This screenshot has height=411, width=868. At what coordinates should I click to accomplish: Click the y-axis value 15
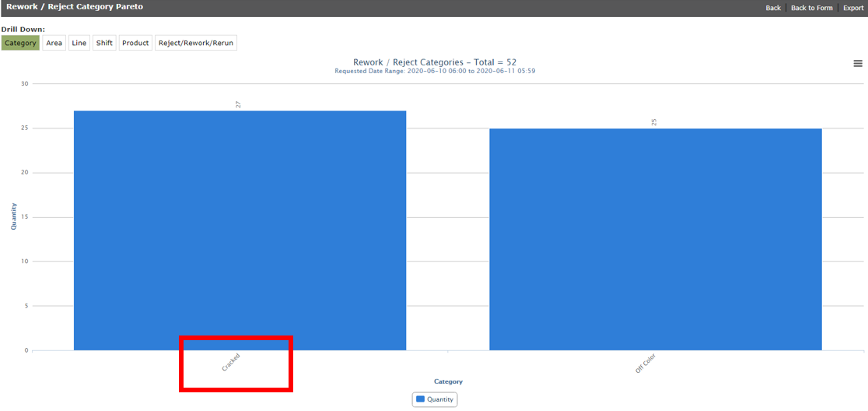coord(25,217)
